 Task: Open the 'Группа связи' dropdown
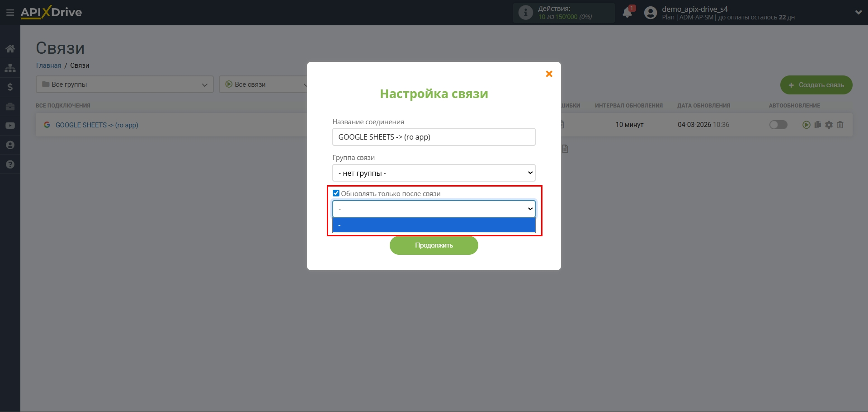434,173
